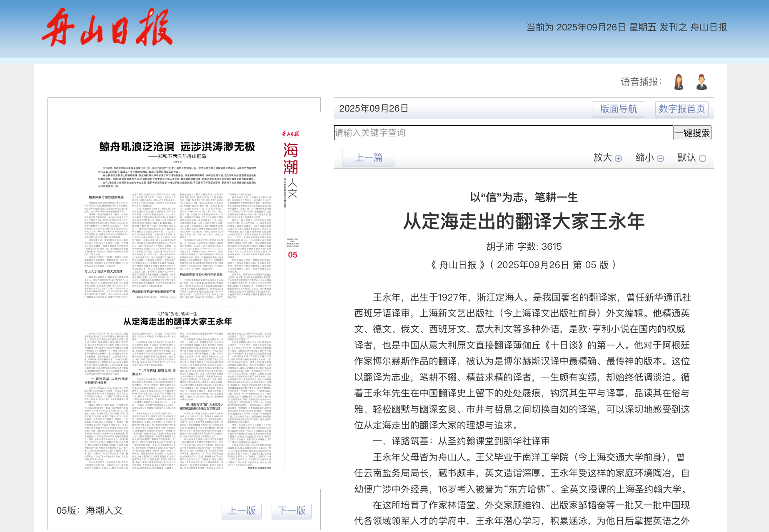Click the 海潮 section title on page thumbnail
Screen dimensions: 769x532
coord(290,159)
